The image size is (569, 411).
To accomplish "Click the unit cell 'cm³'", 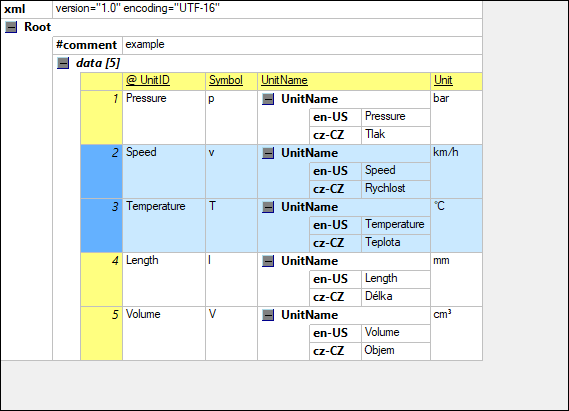I will click(457, 333).
